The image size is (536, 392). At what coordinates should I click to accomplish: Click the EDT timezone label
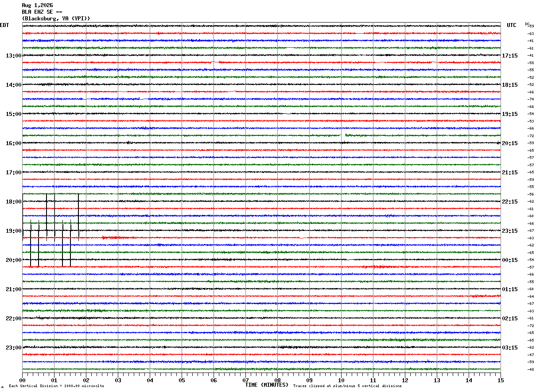tap(4, 25)
